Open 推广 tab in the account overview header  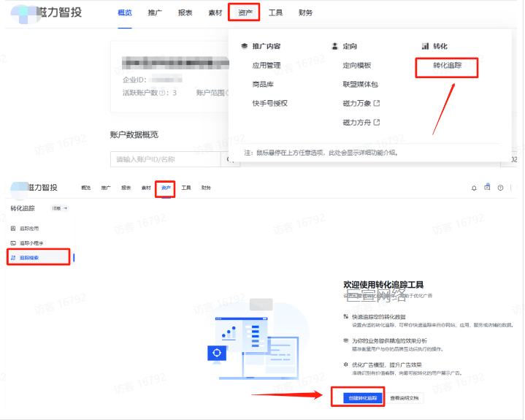pos(155,12)
